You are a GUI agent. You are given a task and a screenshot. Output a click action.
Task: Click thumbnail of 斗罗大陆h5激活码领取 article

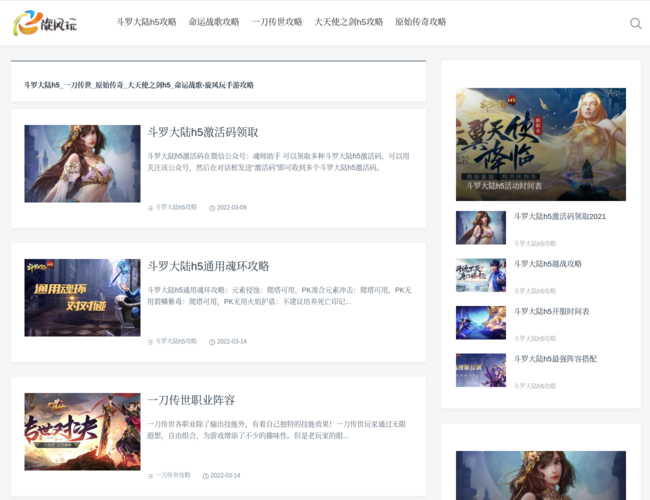pos(82,164)
